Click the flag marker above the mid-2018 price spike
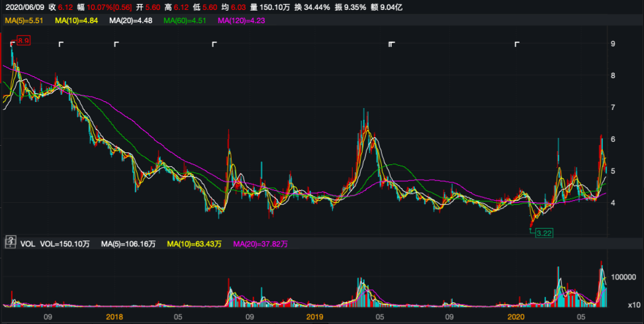This screenshot has width=644, height=324. point(214,44)
